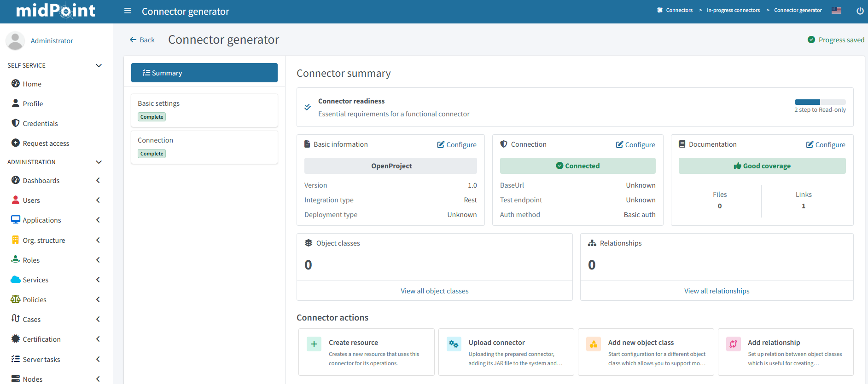
Task: Click the Certification badge icon
Action: coord(16,339)
